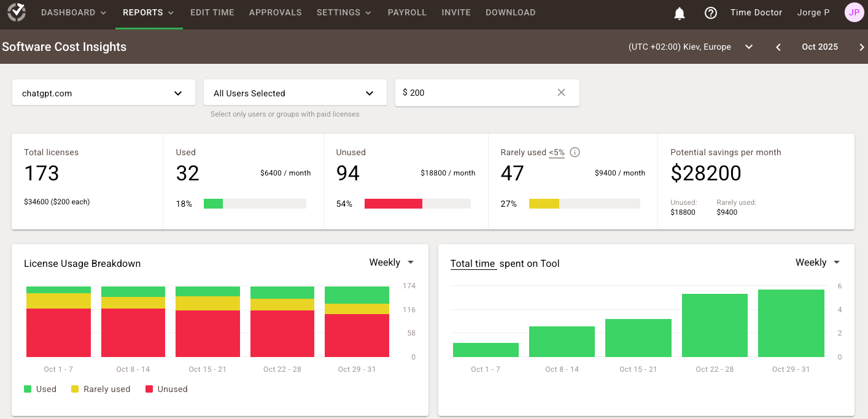868x419 pixels.
Task: Open Weekly dropdown in License Usage Breakdown
Action: [x=392, y=263]
